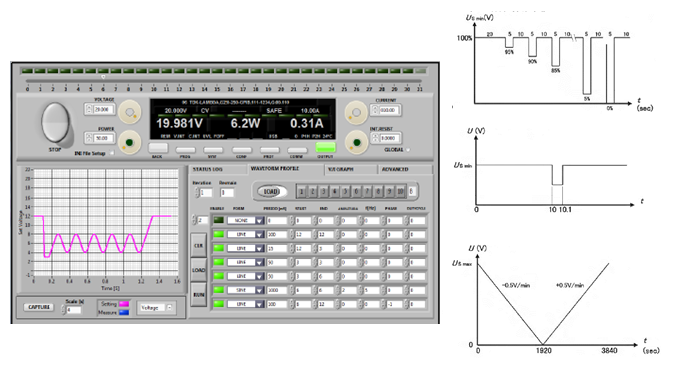
Task: Click the POWER rotary knob with green center
Action: tap(130, 142)
